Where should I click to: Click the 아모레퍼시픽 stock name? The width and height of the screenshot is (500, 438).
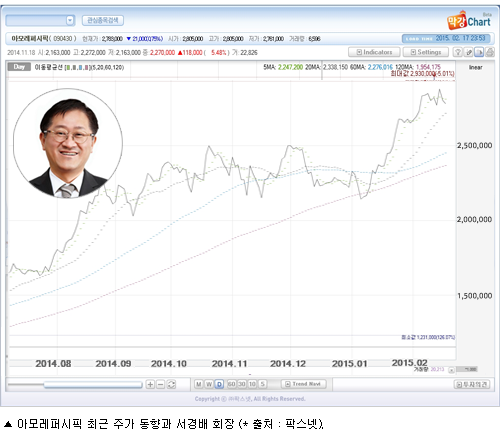coord(30,39)
